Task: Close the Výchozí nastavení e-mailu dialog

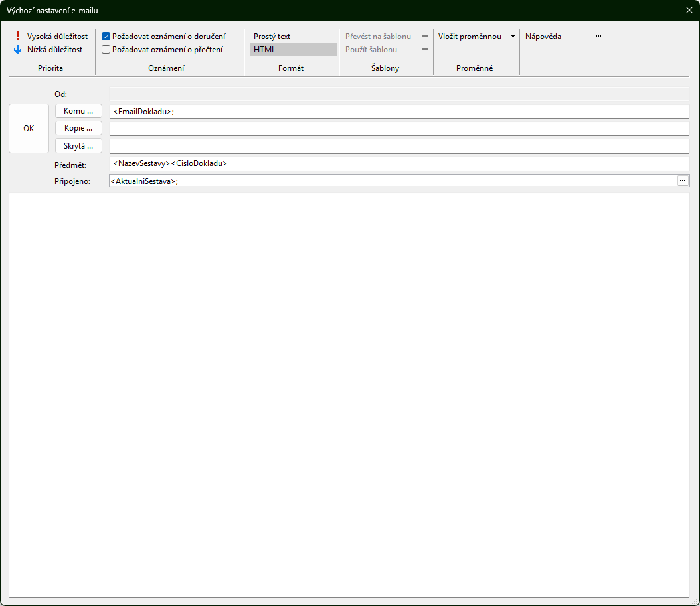Action: point(689,10)
